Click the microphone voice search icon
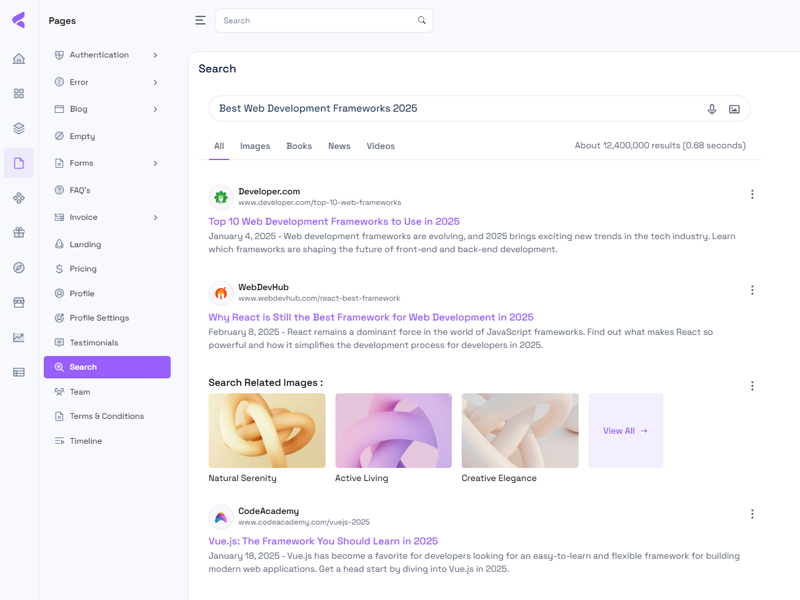 [x=712, y=109]
